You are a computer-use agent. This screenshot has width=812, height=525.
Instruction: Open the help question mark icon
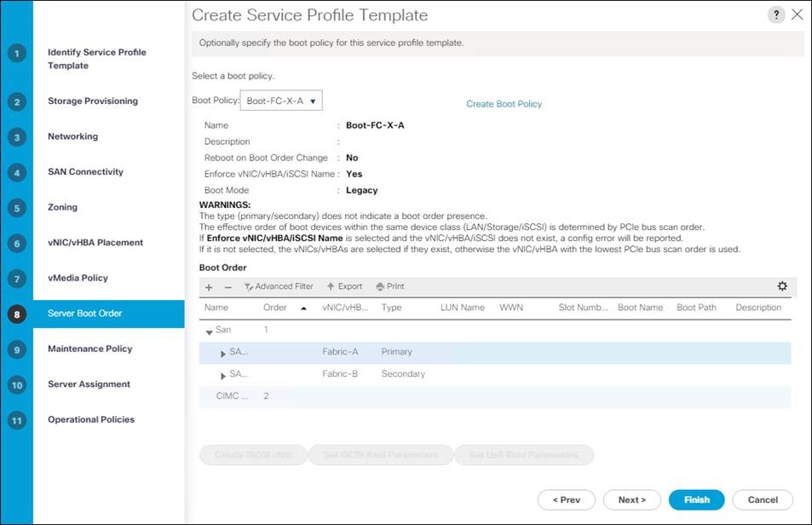pyautogui.click(x=776, y=15)
